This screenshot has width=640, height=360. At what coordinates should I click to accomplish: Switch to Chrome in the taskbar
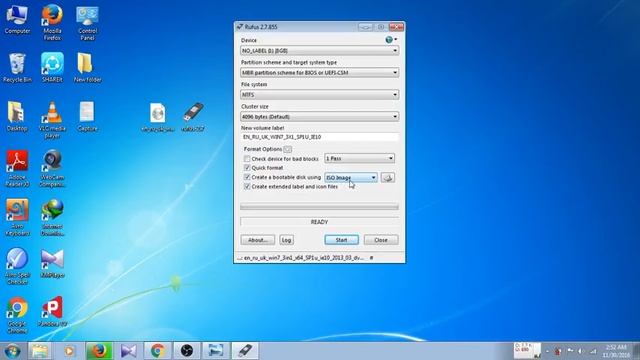(158, 351)
